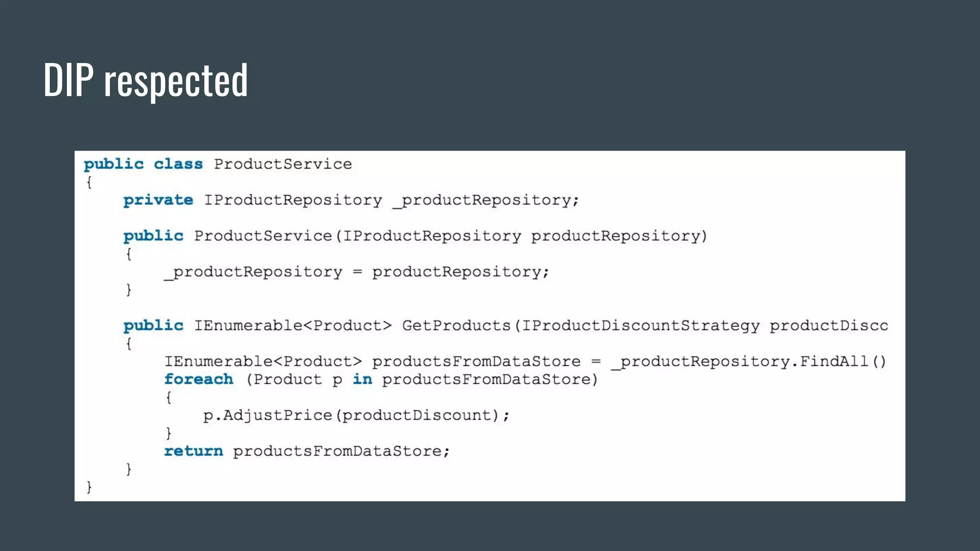Click the "DIP respected" slide title
This screenshot has width=980, height=551.
click(145, 80)
